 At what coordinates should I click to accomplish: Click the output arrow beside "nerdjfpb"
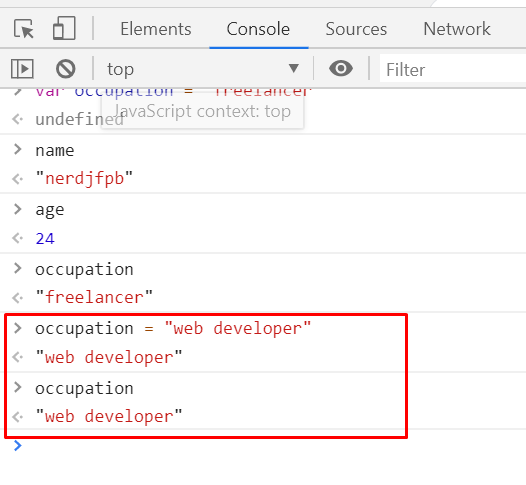pos(17,179)
